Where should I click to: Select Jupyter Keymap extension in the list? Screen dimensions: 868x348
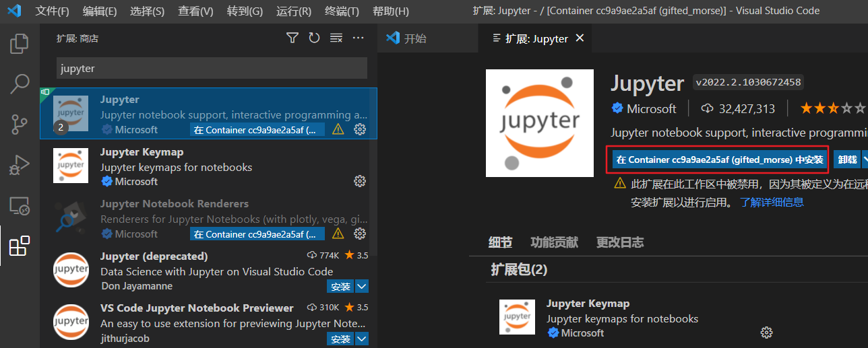pos(208,166)
